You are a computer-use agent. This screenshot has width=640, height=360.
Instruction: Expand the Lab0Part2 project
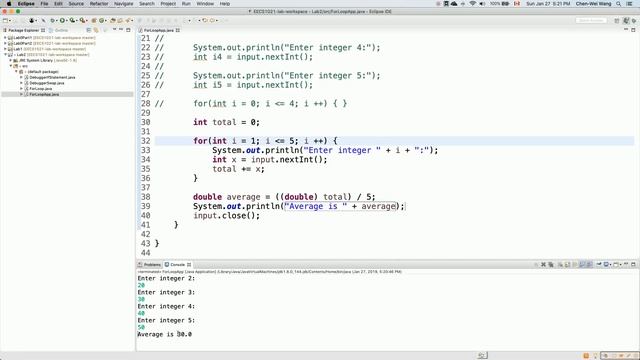coord(5,43)
